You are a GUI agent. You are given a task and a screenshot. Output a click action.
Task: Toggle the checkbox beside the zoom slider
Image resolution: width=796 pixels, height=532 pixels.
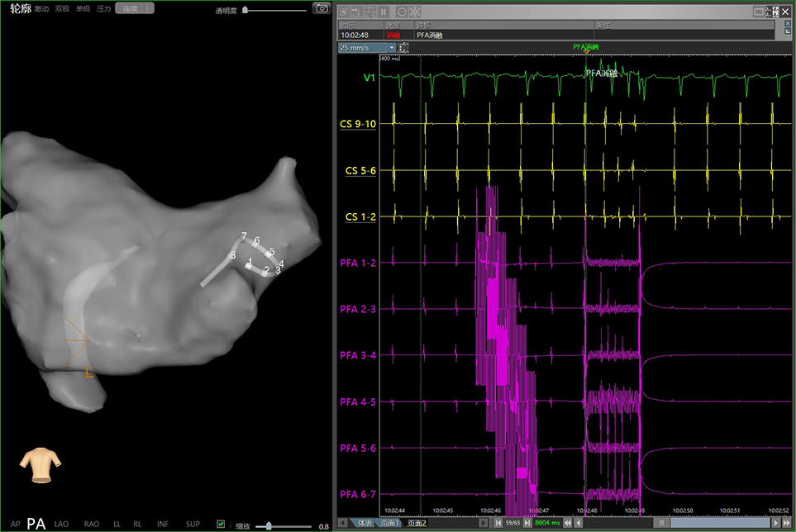221,524
